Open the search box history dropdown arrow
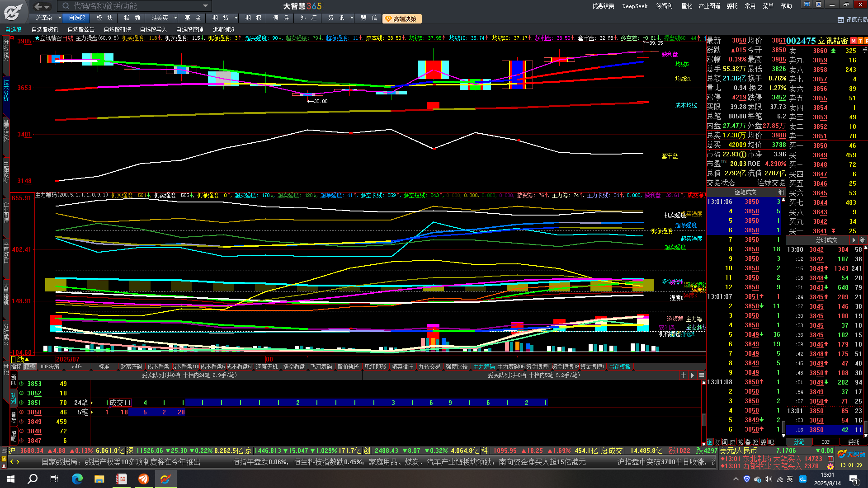 pos(206,6)
